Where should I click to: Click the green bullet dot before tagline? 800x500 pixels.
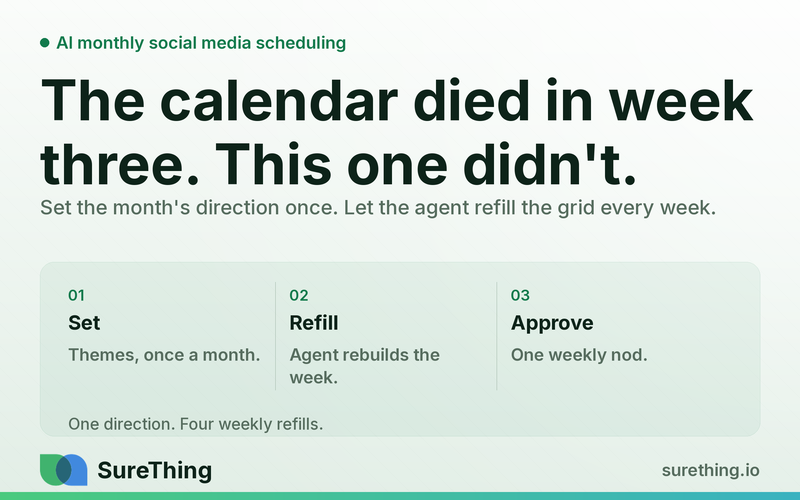[x=45, y=43]
